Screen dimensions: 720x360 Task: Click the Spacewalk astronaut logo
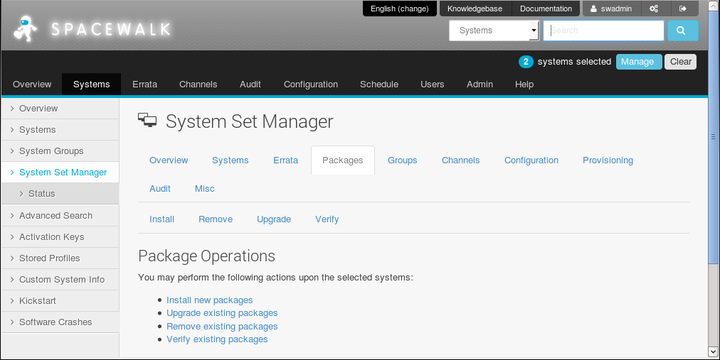click(x=25, y=29)
